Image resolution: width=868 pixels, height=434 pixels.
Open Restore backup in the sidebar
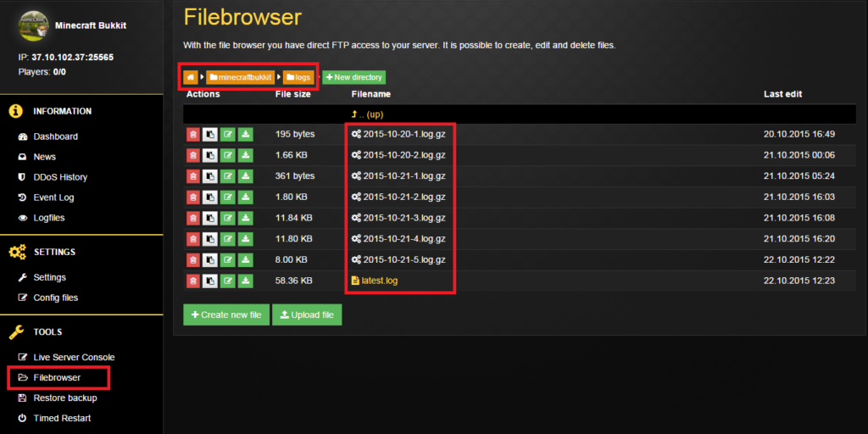pyautogui.click(x=64, y=398)
